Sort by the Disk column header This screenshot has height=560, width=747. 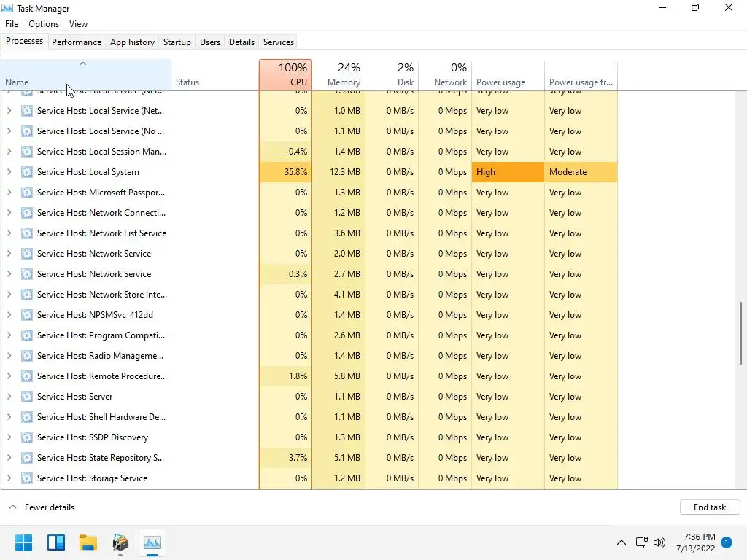pos(392,75)
